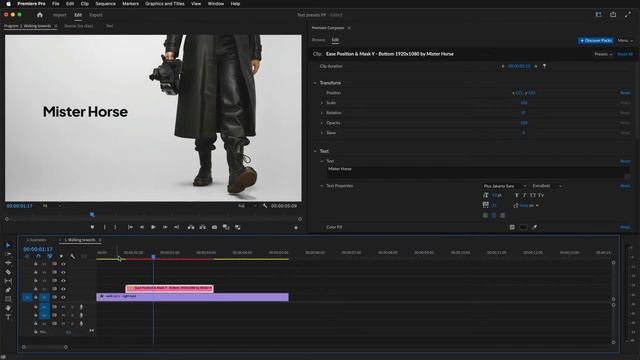The width and height of the screenshot is (640, 360).
Task: Expand the Skew property
Action: tap(322, 133)
